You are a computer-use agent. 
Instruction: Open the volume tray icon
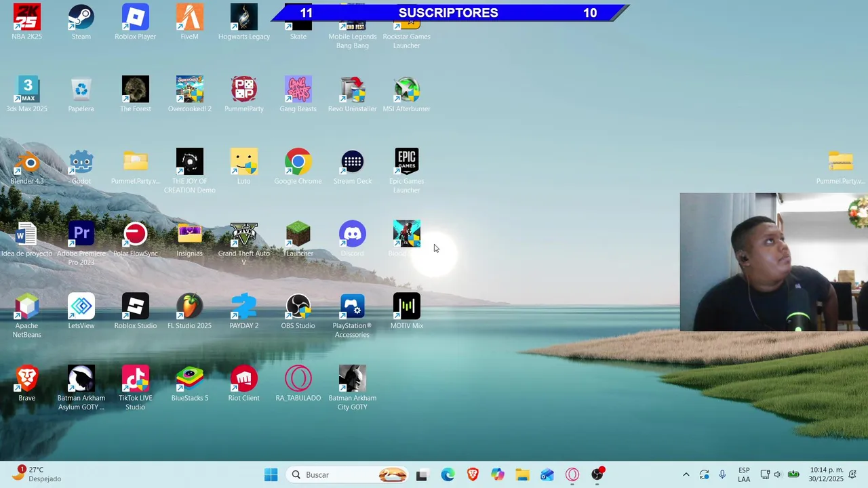click(777, 474)
